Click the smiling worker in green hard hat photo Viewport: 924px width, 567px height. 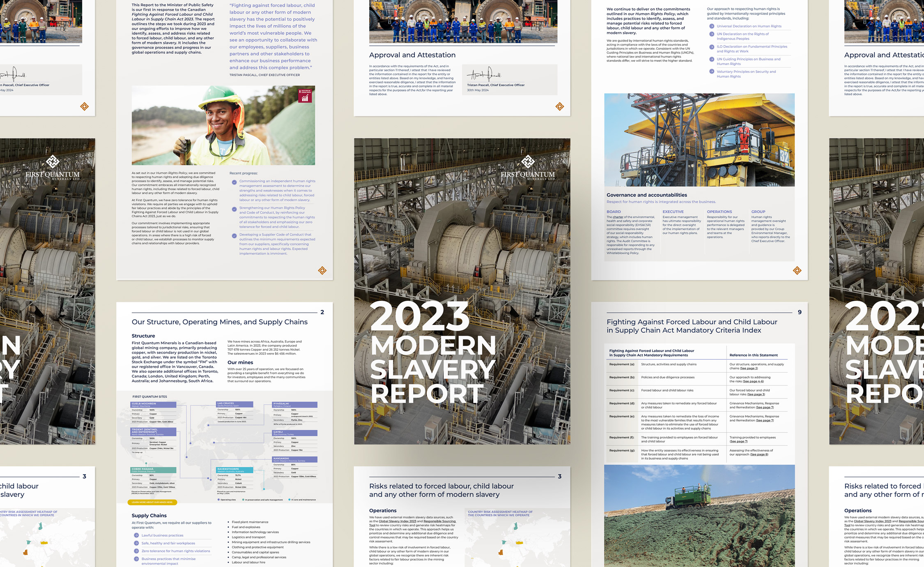(x=223, y=125)
